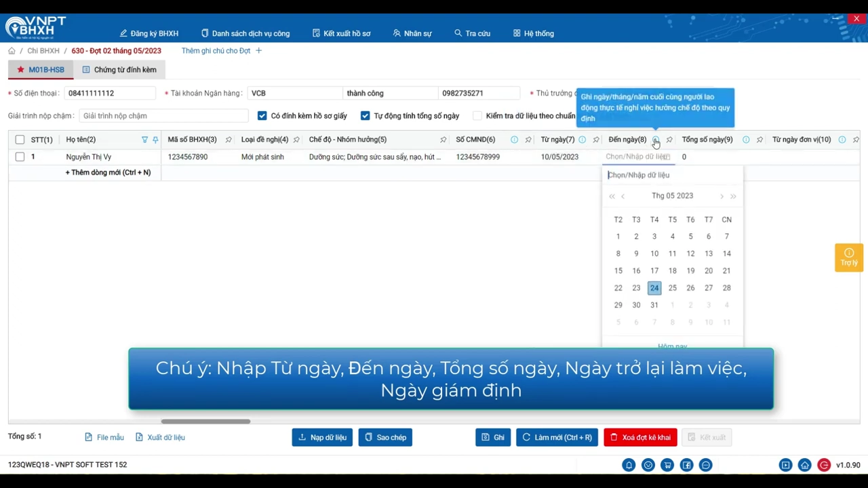Click the smiley feedback icon in status bar
Screen dimensions: 868x488
648,465
